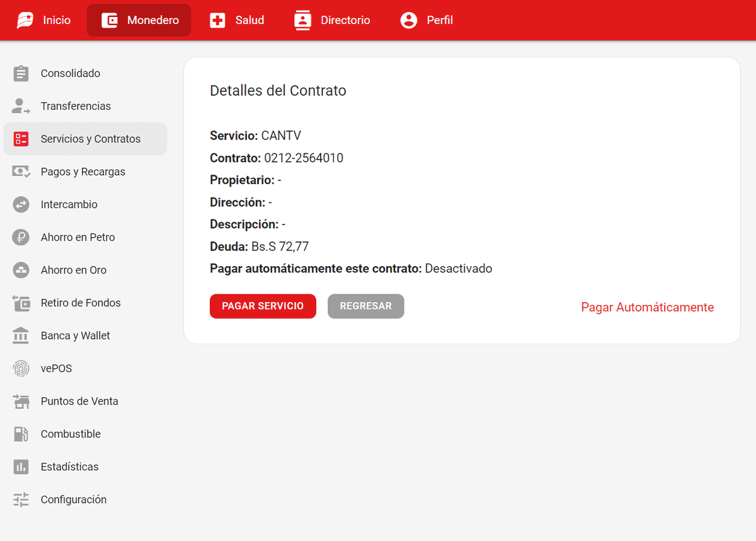Open Configuración settings section

(x=85, y=499)
